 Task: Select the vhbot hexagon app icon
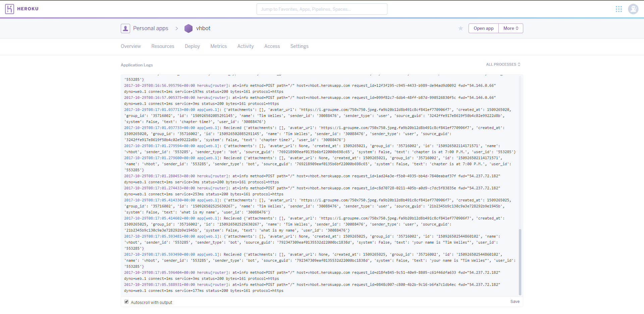(189, 28)
